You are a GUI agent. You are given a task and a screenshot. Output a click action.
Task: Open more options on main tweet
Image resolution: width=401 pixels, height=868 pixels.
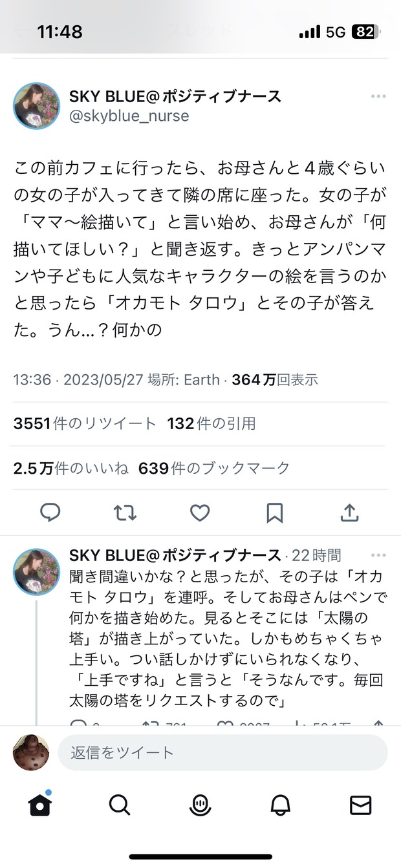point(378,97)
